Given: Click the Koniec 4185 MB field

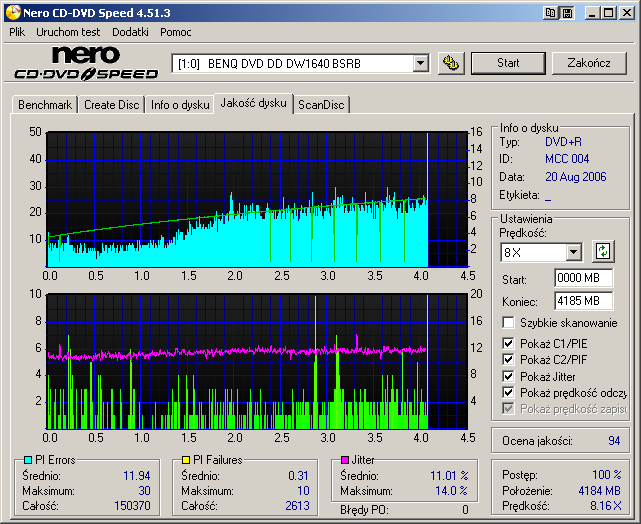Looking at the screenshot, I should pos(584,301).
